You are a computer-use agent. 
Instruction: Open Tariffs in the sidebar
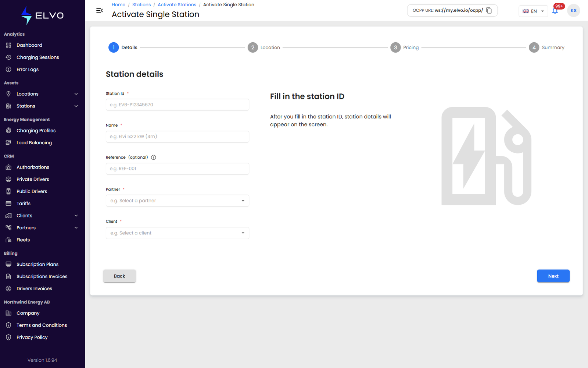point(42,204)
